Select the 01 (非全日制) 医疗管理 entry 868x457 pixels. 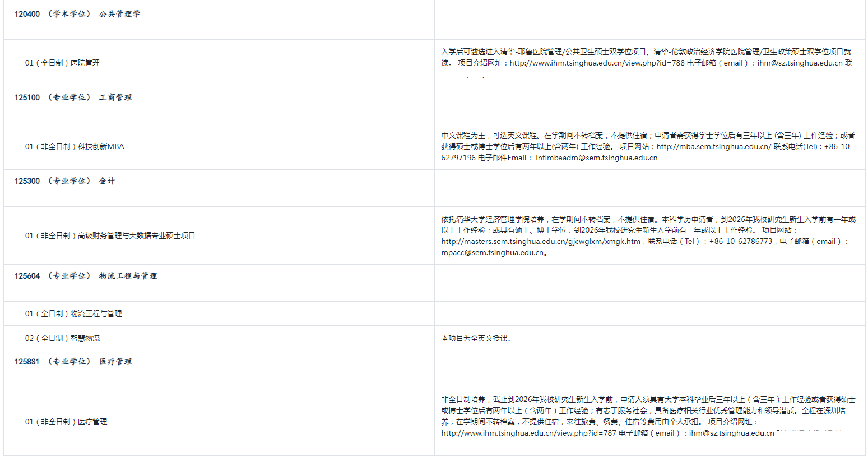66,422
